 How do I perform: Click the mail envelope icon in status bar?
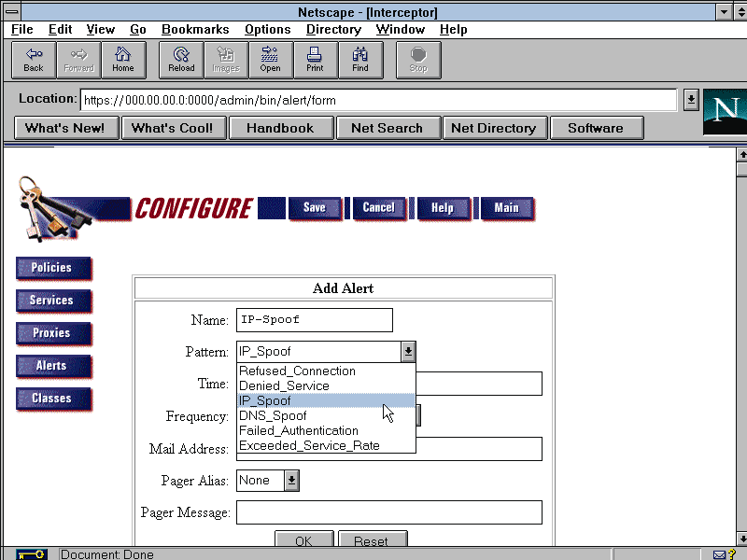tap(719, 554)
